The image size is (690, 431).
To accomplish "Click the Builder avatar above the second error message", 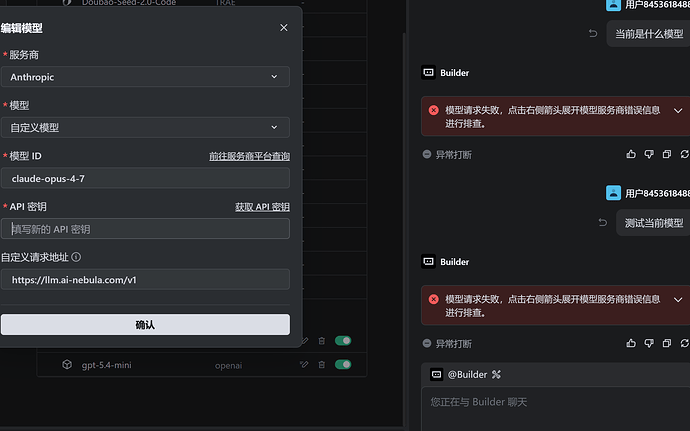I will click(428, 262).
